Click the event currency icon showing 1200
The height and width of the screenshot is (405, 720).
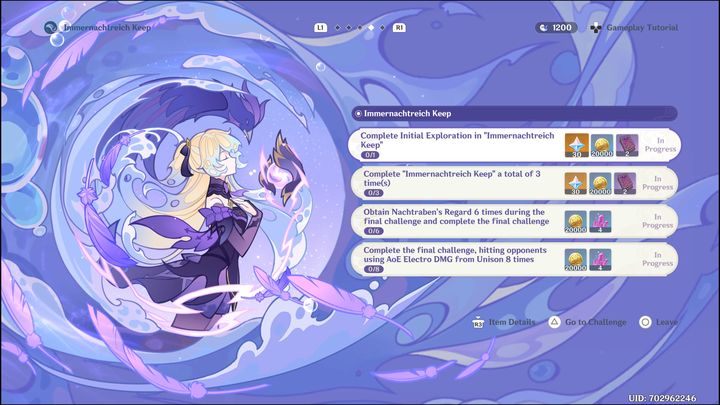[544, 28]
